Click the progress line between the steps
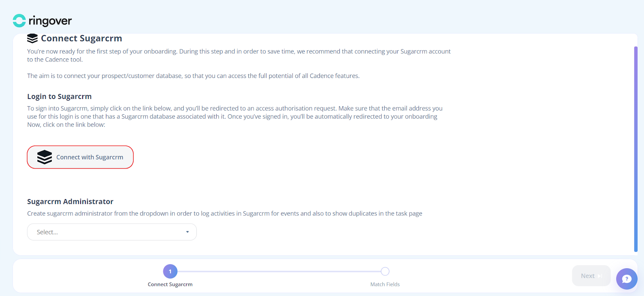Screen dimensions: 644x296 (x=279, y=271)
